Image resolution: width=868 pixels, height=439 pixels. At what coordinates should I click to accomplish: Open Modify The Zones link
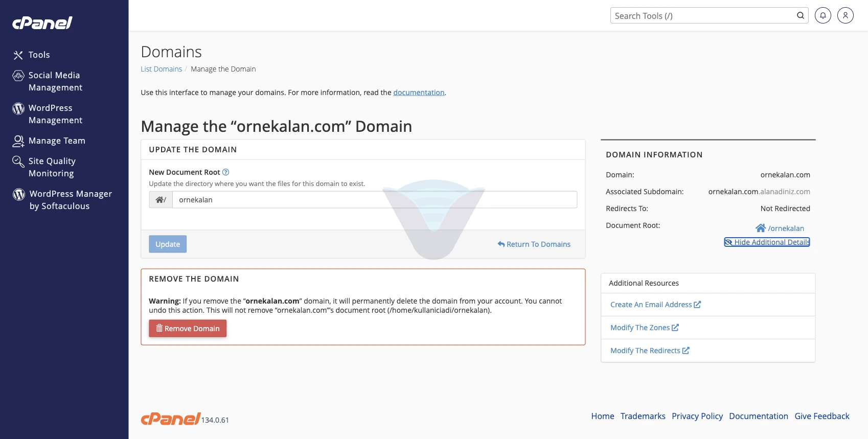pyautogui.click(x=640, y=328)
